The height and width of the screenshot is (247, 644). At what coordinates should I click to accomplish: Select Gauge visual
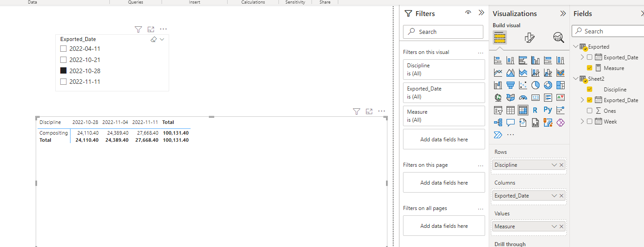[523, 98]
